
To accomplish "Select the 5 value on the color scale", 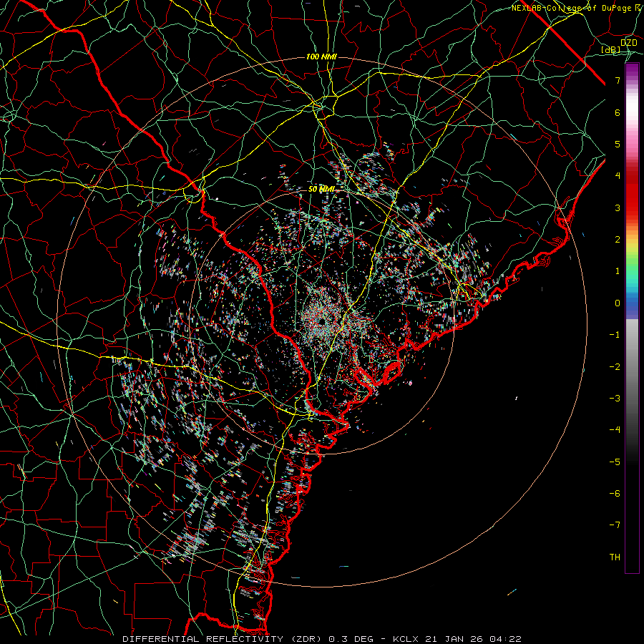I will click(x=618, y=144).
